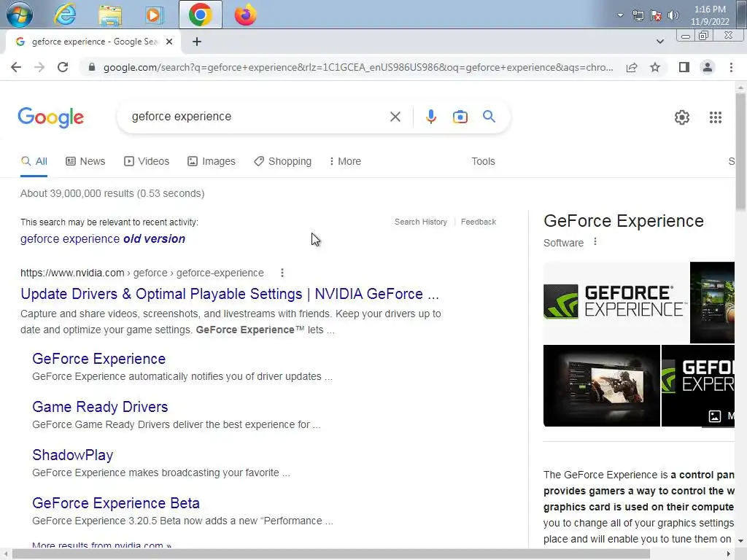Open more images thumbnail with logo
The width and height of the screenshot is (747, 560).
click(698, 386)
